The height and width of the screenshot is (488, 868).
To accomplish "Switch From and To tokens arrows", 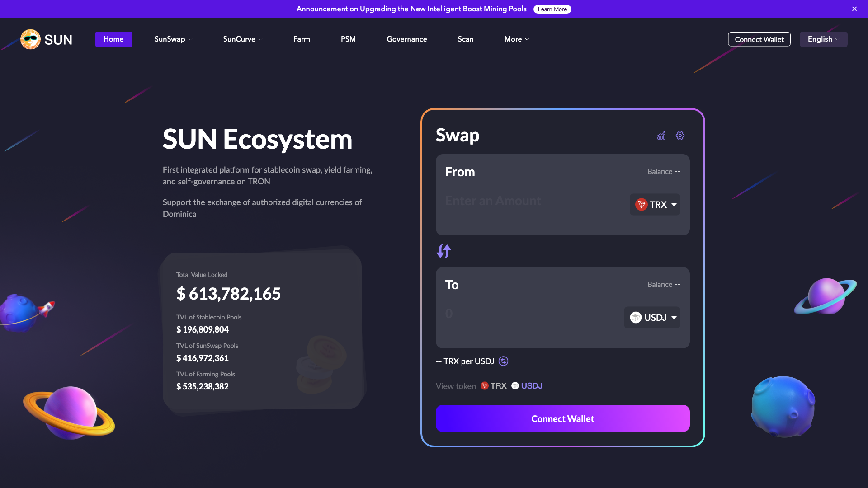I will tap(443, 251).
